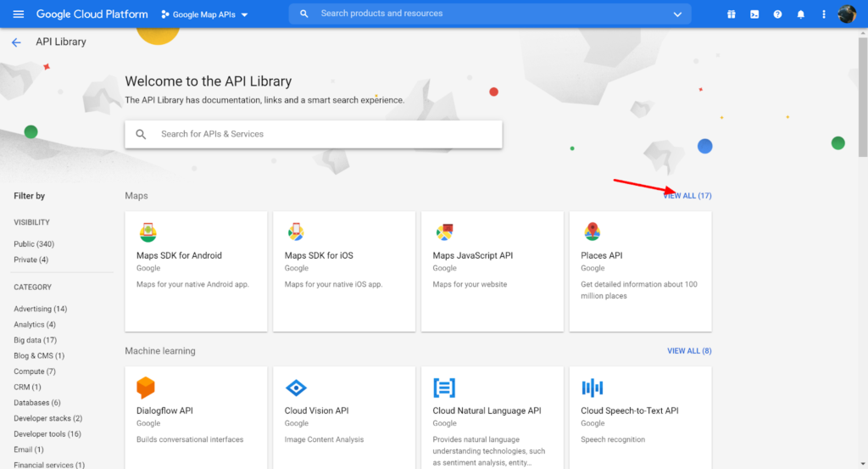Filter by Public (340) visibility

click(x=34, y=243)
